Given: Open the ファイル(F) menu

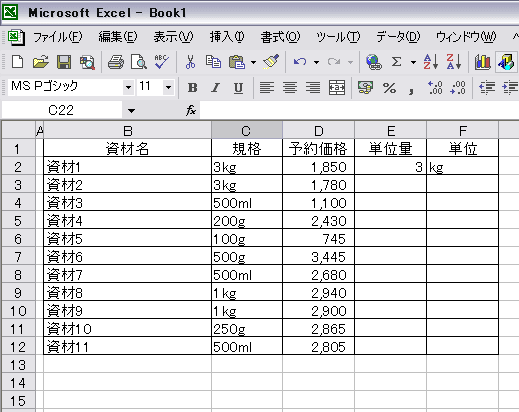Looking at the screenshot, I should (x=58, y=37).
